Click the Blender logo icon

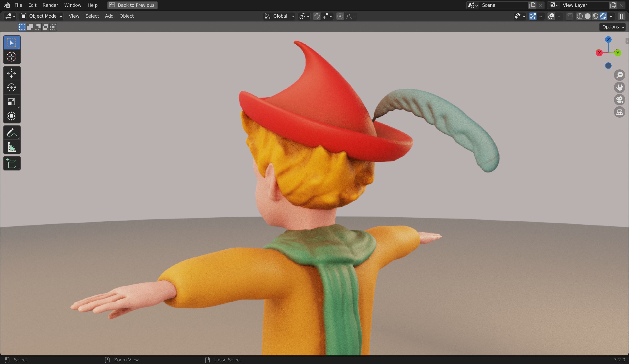point(7,5)
